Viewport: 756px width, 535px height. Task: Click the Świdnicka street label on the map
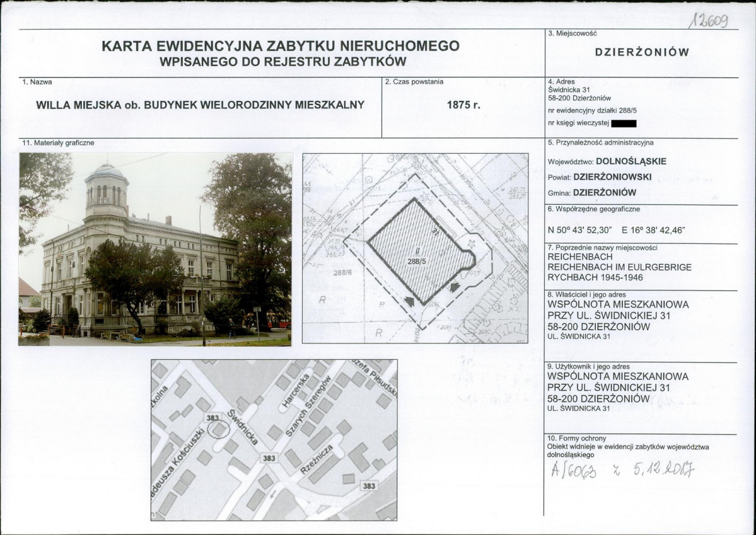tap(241, 427)
